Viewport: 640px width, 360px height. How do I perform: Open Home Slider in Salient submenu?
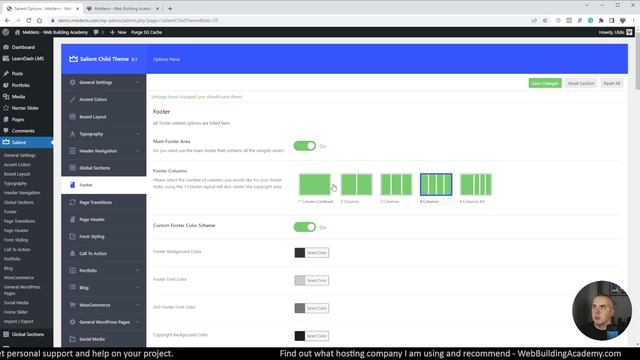[16, 312]
